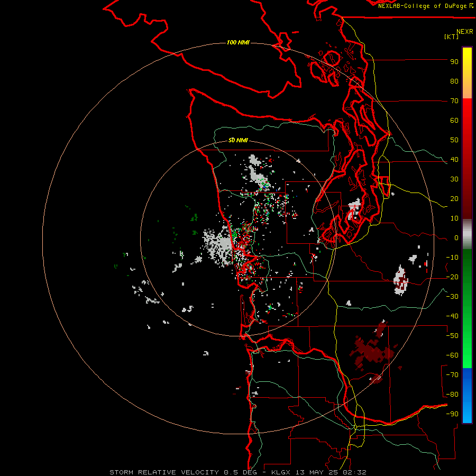Pick the gray zero-velocity segment of the color bar
The height and width of the screenshot is (476, 476).
(467, 234)
